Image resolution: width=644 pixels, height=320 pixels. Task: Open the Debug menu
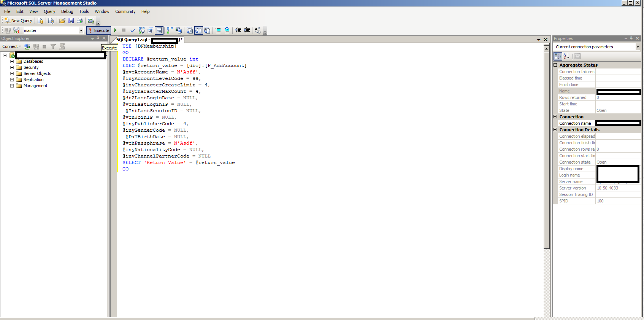[67, 11]
